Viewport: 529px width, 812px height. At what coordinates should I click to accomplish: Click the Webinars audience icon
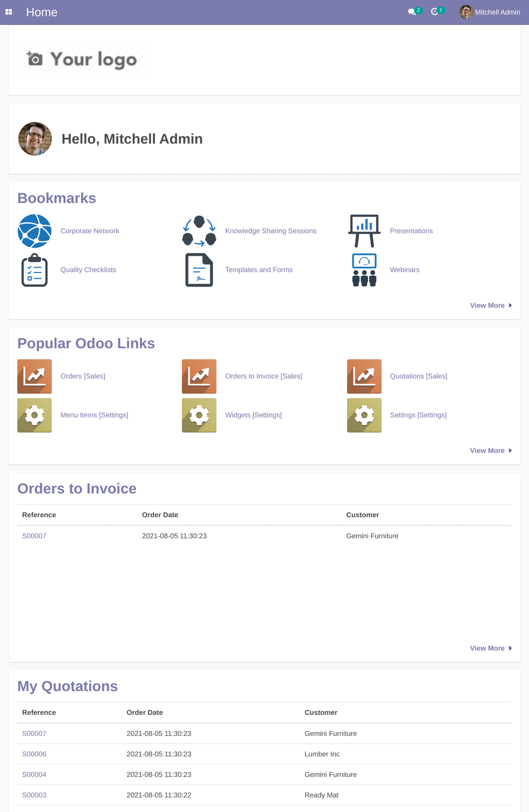pyautogui.click(x=364, y=269)
